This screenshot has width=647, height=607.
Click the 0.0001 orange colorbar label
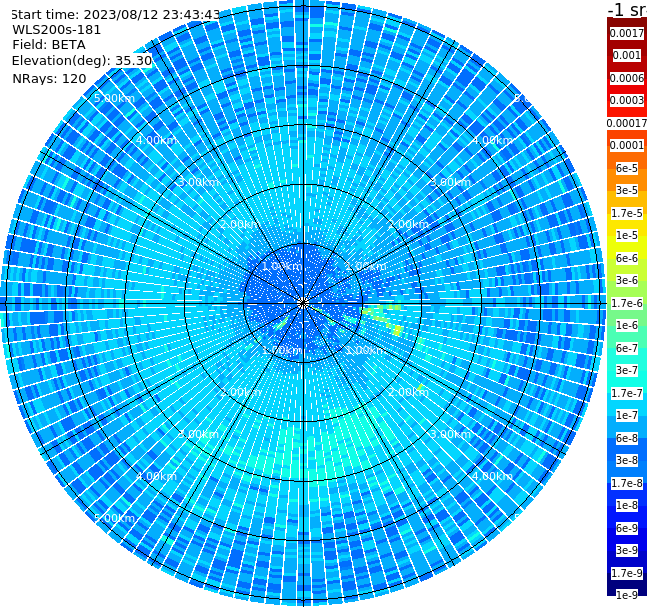click(626, 145)
